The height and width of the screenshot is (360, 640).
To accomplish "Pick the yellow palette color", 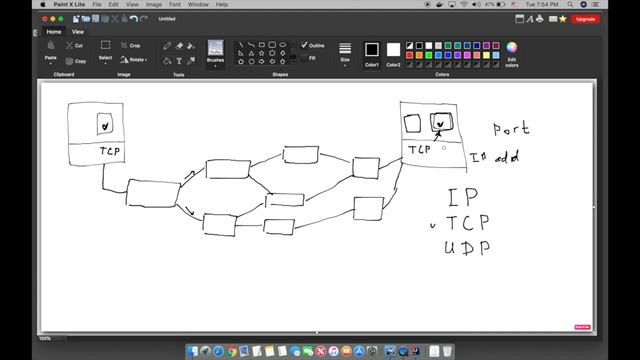I will (x=487, y=55).
